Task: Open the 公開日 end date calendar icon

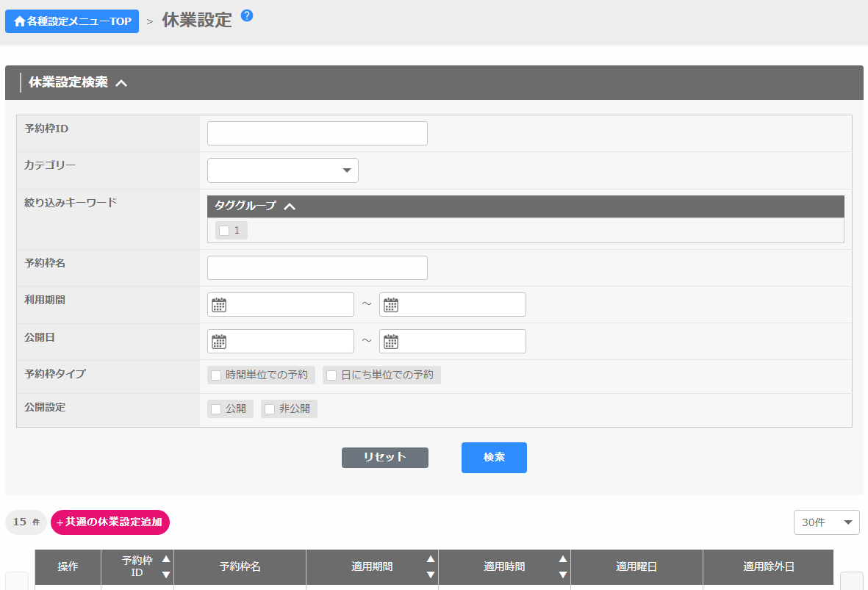Action: pyautogui.click(x=391, y=342)
